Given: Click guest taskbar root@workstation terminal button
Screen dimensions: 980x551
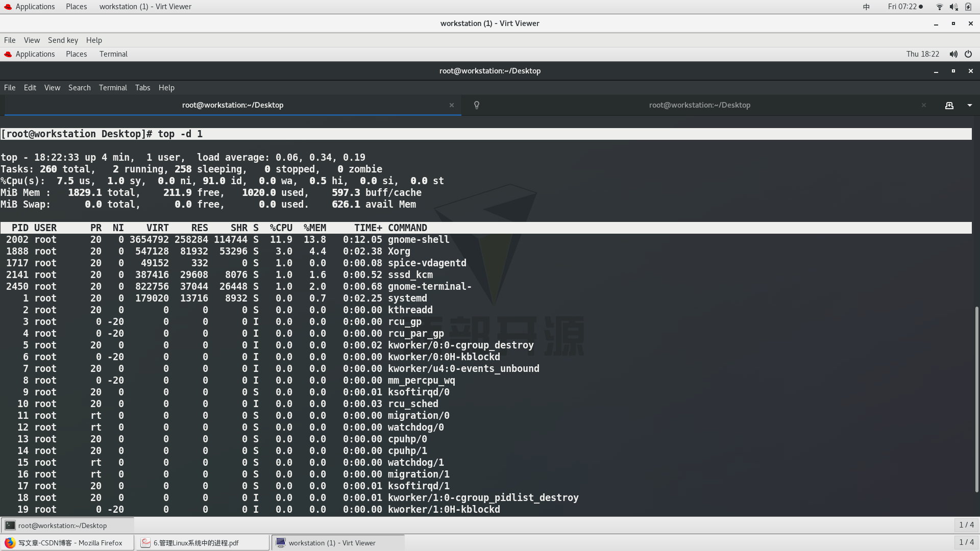Looking at the screenshot, I should click(x=67, y=525).
